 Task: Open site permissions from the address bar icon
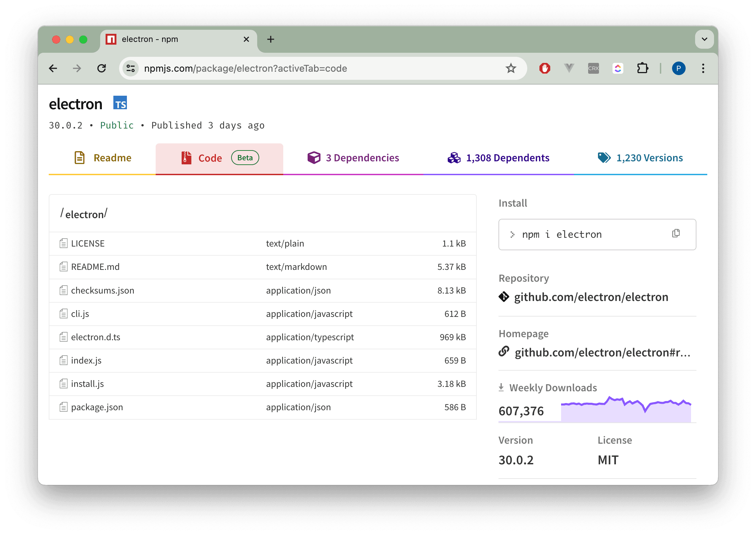point(131,68)
